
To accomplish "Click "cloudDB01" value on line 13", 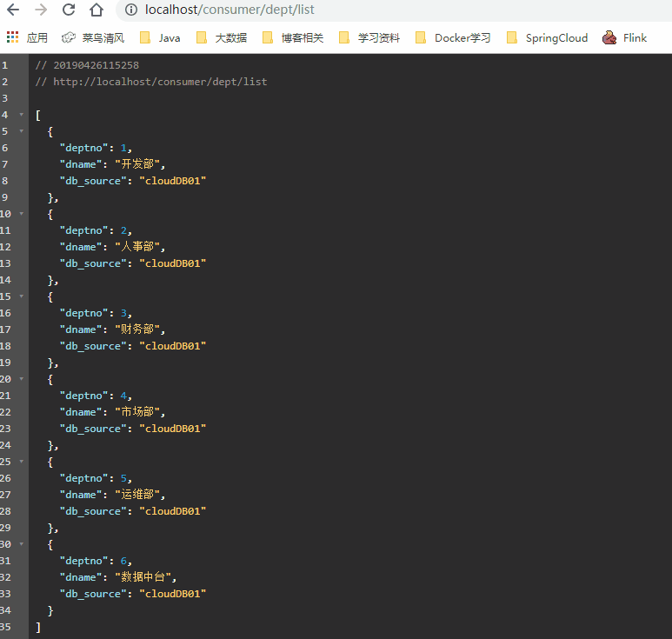I will [173, 263].
